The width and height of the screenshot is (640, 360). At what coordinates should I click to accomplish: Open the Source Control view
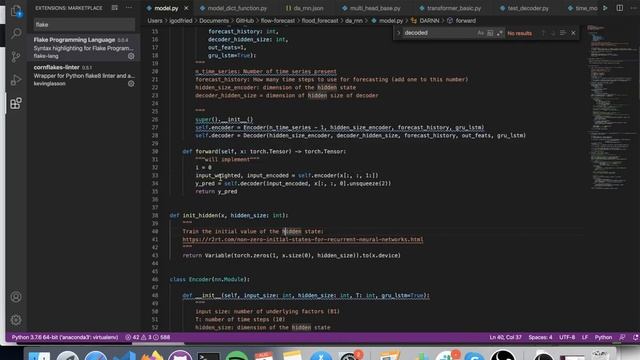coord(16,56)
